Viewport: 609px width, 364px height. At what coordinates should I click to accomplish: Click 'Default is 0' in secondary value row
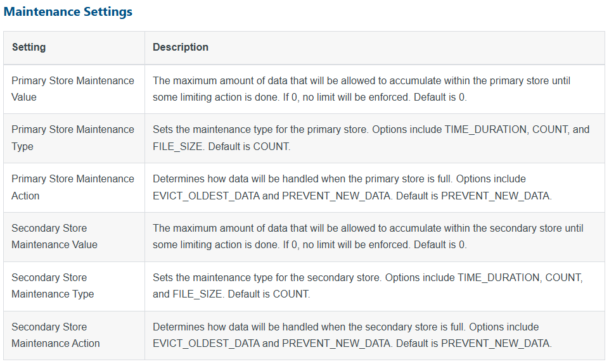point(440,245)
